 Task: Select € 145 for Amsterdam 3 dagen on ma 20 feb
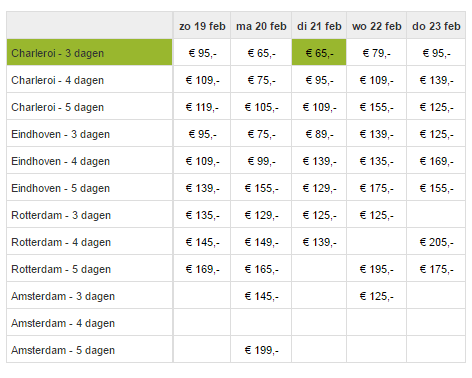pos(261,296)
